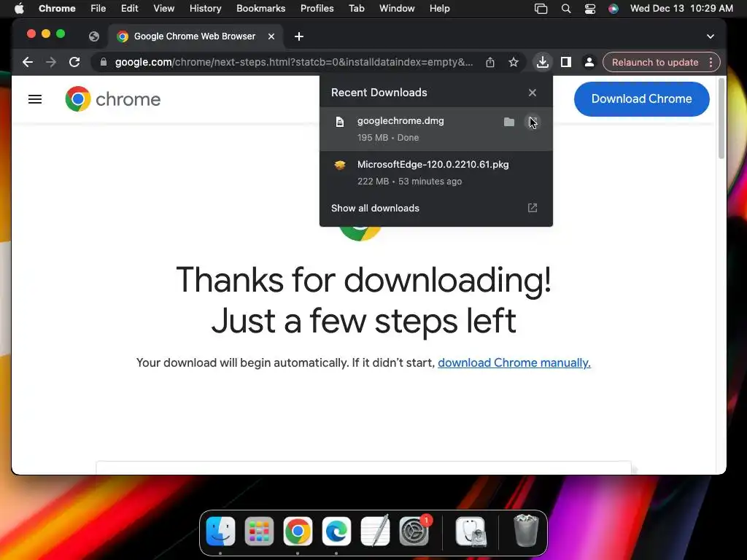Share this page via share icon
This screenshot has width=747, height=560.
tap(490, 63)
